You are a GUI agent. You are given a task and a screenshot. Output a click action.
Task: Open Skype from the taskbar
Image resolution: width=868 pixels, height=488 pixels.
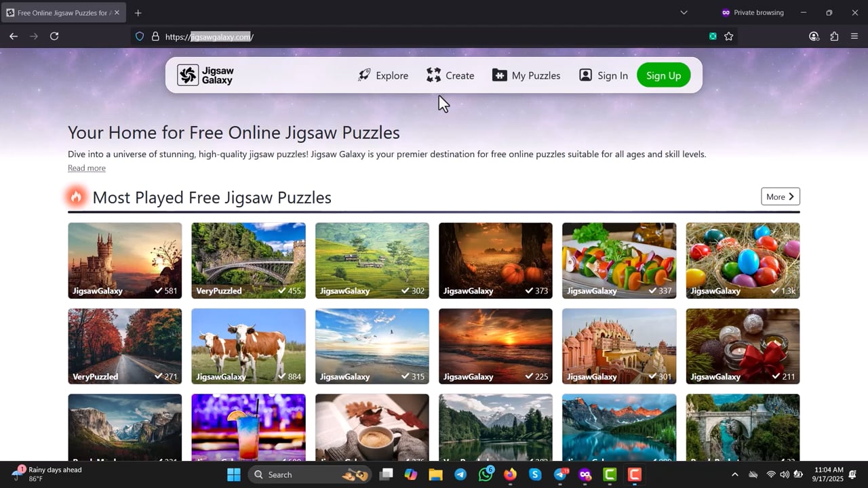[x=535, y=474]
